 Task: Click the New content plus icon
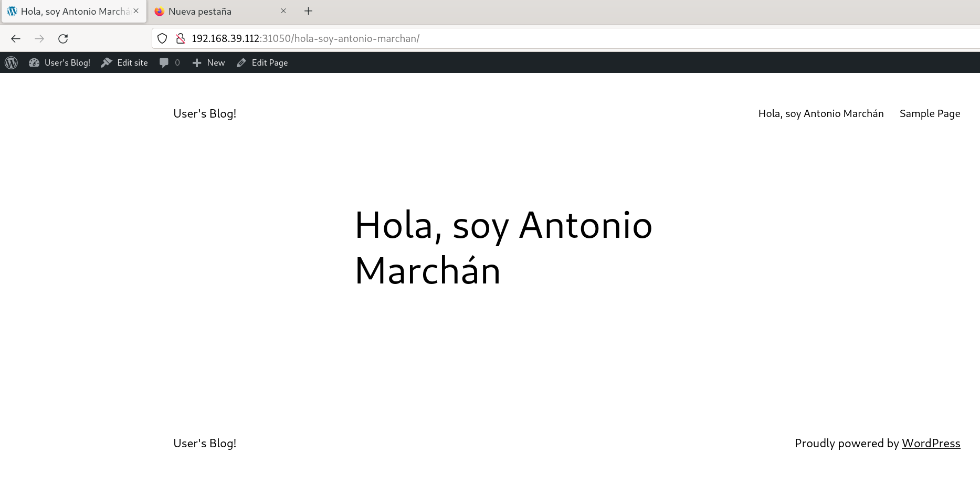click(x=197, y=63)
